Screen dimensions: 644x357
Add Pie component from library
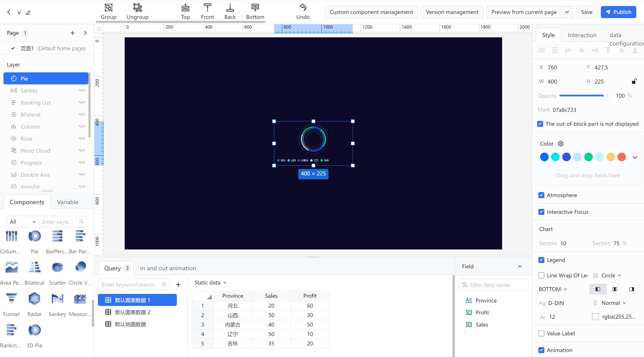[x=35, y=236]
